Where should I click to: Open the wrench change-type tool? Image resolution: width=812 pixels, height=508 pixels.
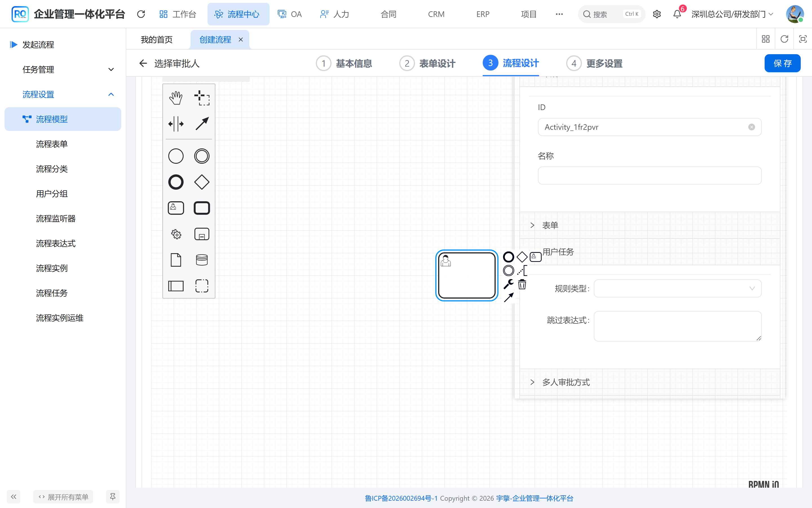(x=508, y=284)
